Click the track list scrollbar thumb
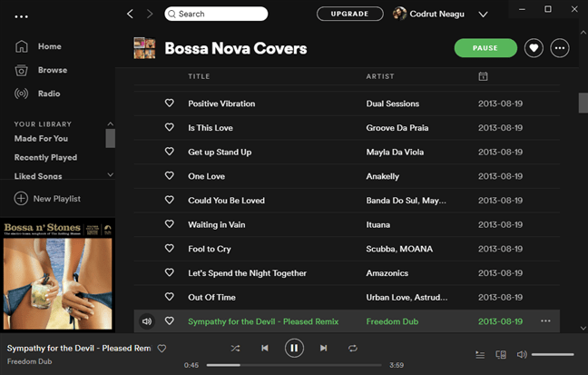The height and width of the screenshot is (375, 588). pos(583,103)
